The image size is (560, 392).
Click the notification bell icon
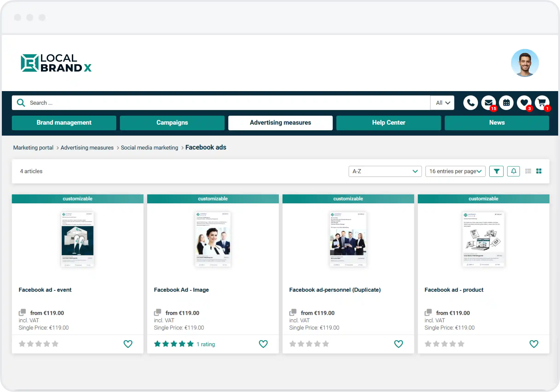pos(513,171)
